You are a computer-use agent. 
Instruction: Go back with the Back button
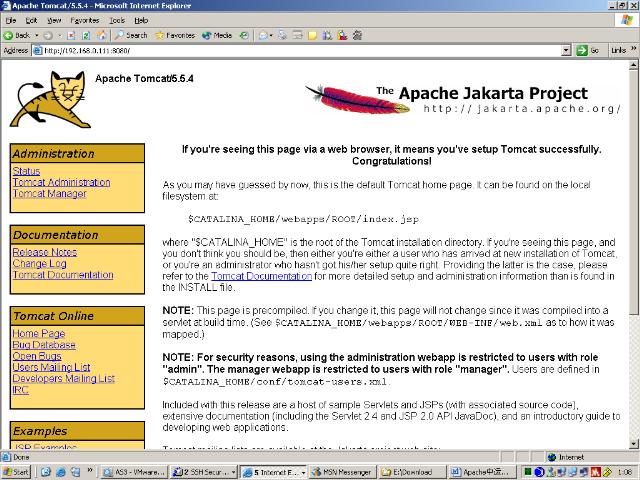click(x=17, y=36)
